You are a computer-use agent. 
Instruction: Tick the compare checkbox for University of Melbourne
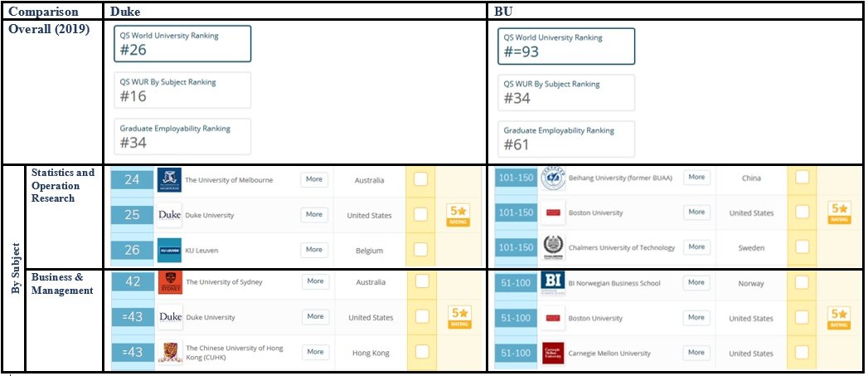(x=420, y=179)
